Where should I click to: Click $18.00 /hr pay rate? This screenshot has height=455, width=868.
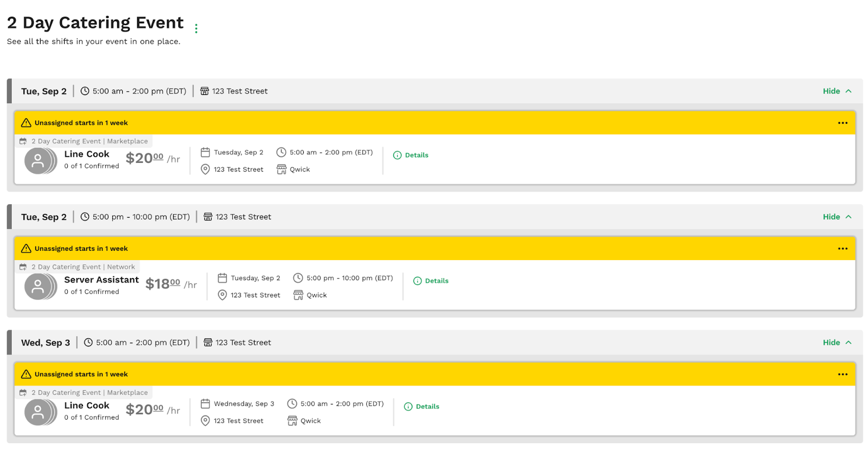171,284
